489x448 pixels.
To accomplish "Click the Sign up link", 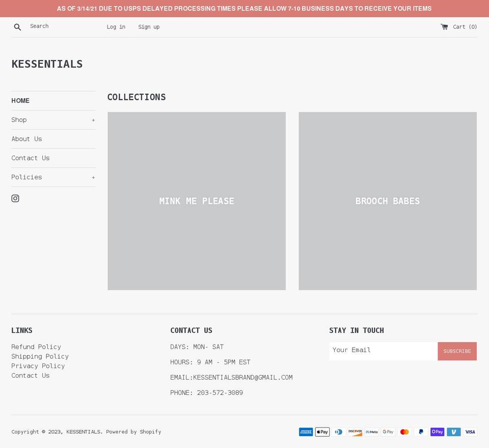I will [149, 27].
